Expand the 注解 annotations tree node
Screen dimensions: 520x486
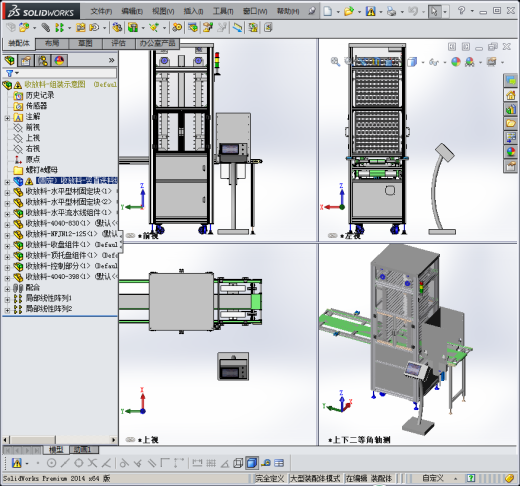point(7,118)
